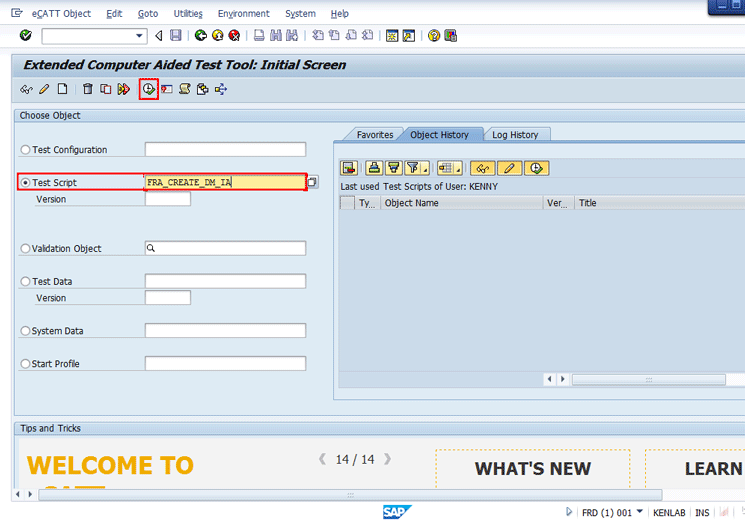The height and width of the screenshot is (521, 745).
Task: Click the Execute clock icon in the application toolbar
Action: [x=149, y=89]
